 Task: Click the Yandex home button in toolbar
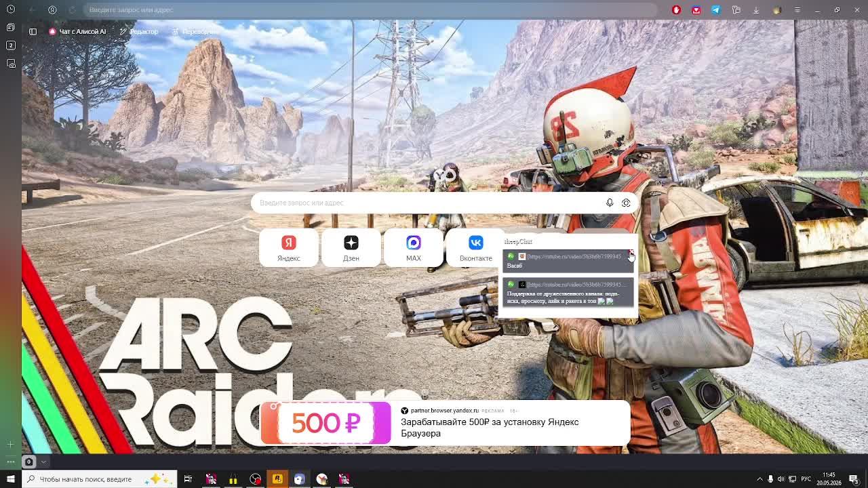tap(52, 9)
